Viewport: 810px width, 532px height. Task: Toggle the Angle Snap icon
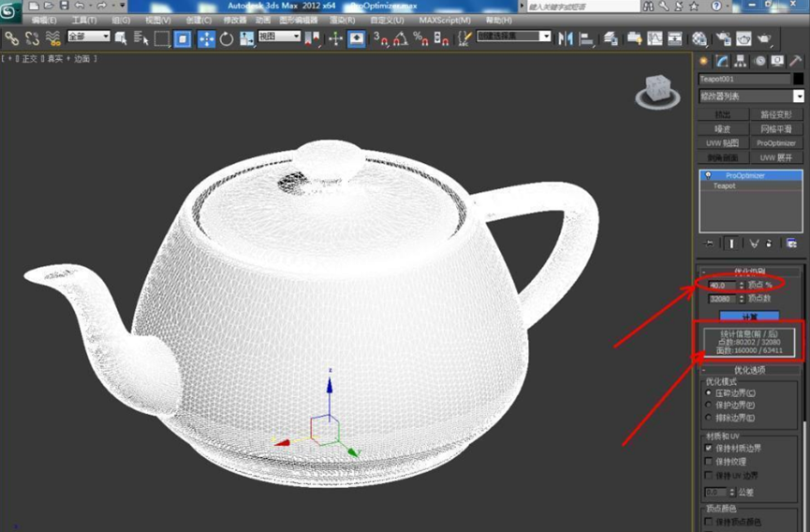(401, 38)
